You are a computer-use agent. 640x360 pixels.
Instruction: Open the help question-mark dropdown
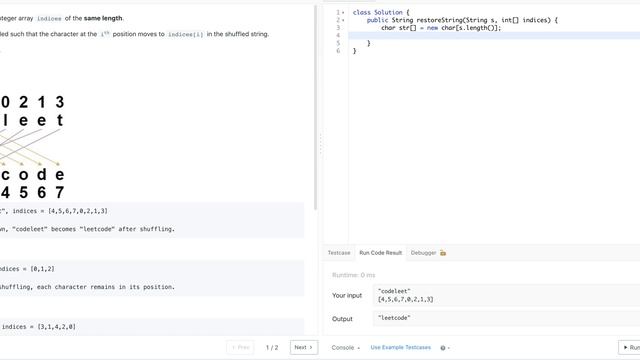point(445,348)
